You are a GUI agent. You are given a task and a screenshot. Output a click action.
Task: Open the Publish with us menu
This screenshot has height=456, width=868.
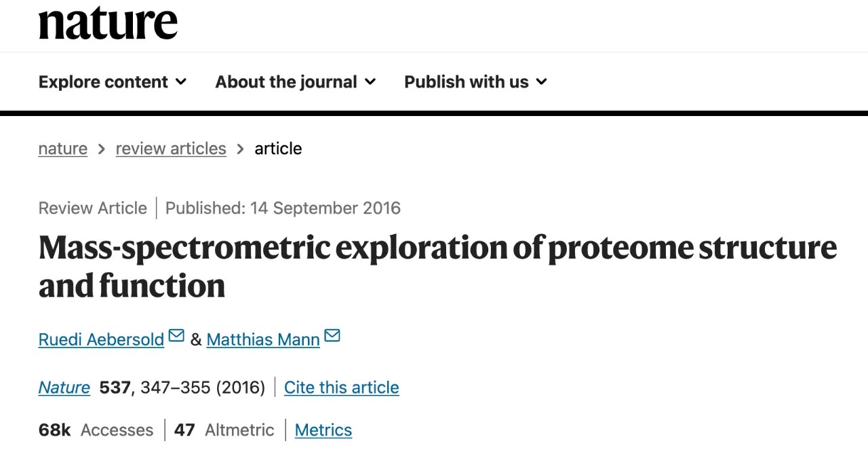coord(466,82)
